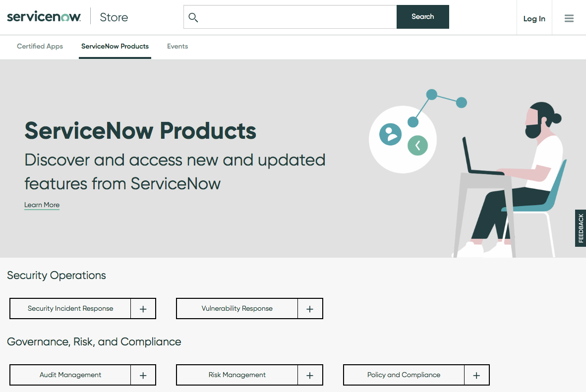Expand Policy and Compliance with plus
Image resolution: width=586 pixels, height=392 pixels.
[x=476, y=375]
